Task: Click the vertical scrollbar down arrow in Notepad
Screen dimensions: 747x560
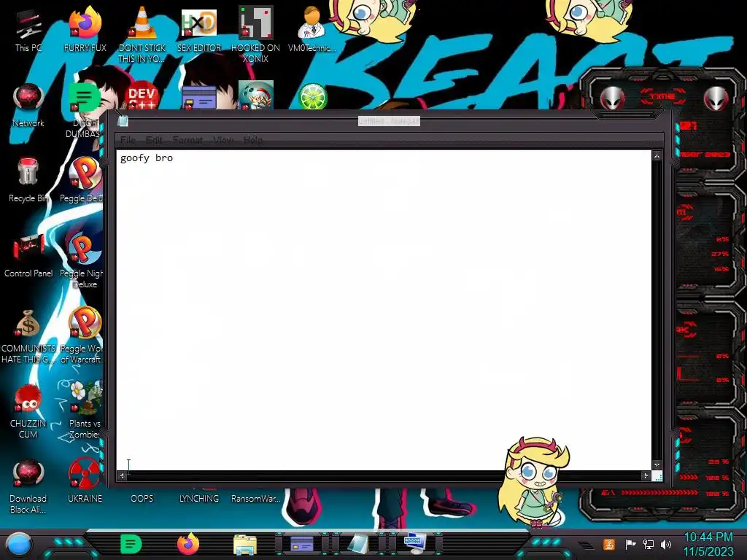Action: click(x=657, y=464)
